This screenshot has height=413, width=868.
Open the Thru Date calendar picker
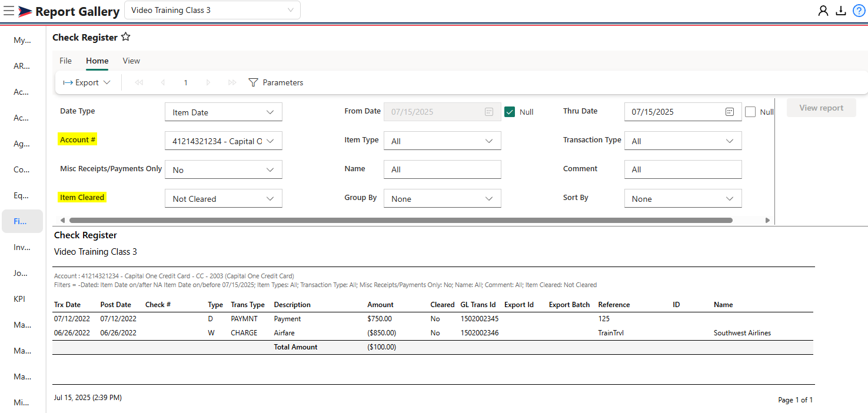[x=730, y=112]
